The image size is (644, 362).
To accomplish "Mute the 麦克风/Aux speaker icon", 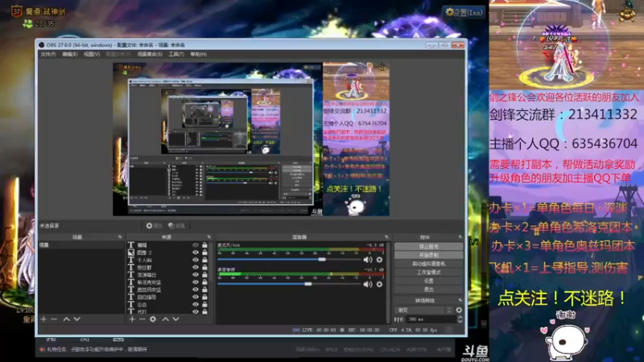I will 368,259.
